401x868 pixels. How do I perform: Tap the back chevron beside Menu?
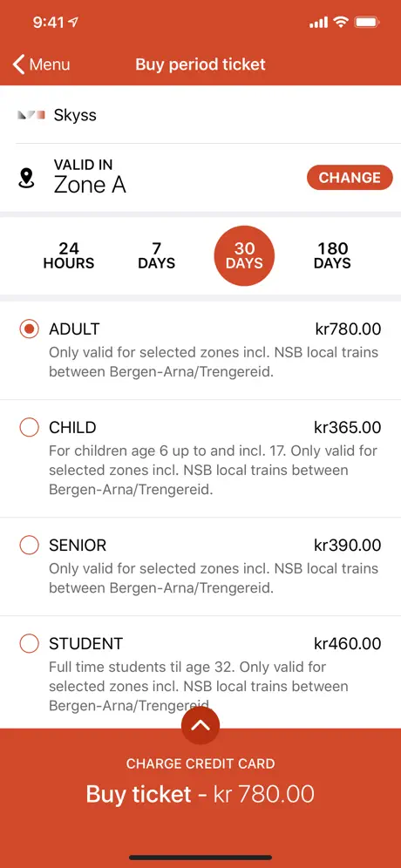[19, 64]
